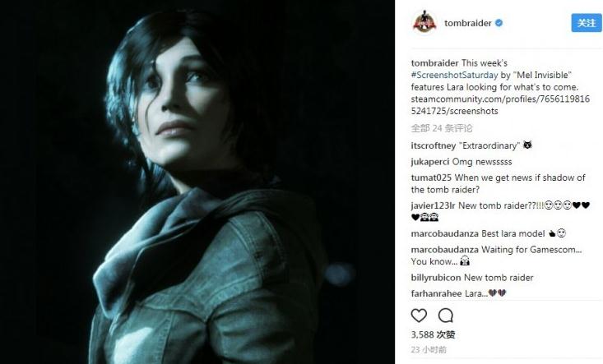Click tombraider username in the caption
Screen dimensions: 603x364
(434, 63)
